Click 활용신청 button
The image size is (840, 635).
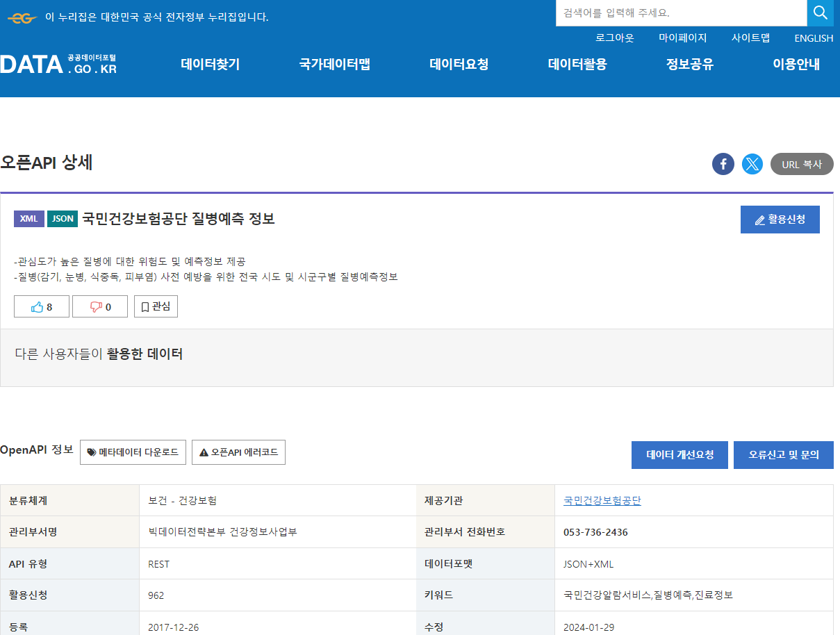780,220
